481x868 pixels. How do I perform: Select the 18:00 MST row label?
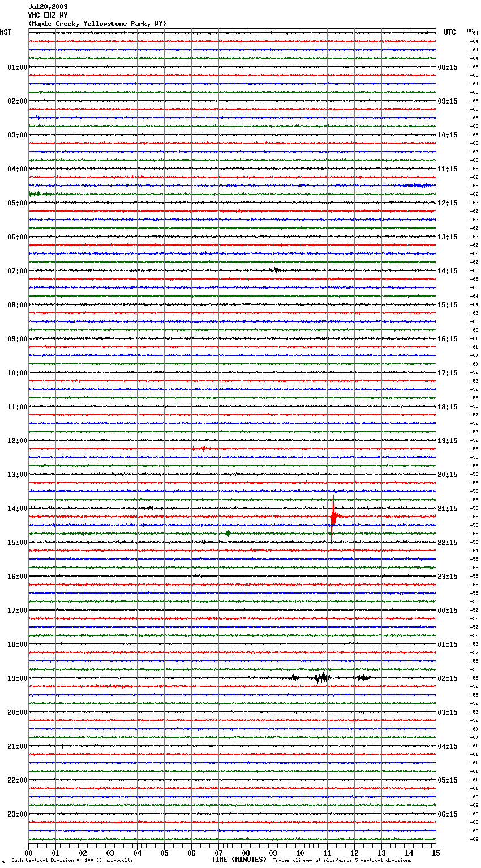click(x=18, y=644)
